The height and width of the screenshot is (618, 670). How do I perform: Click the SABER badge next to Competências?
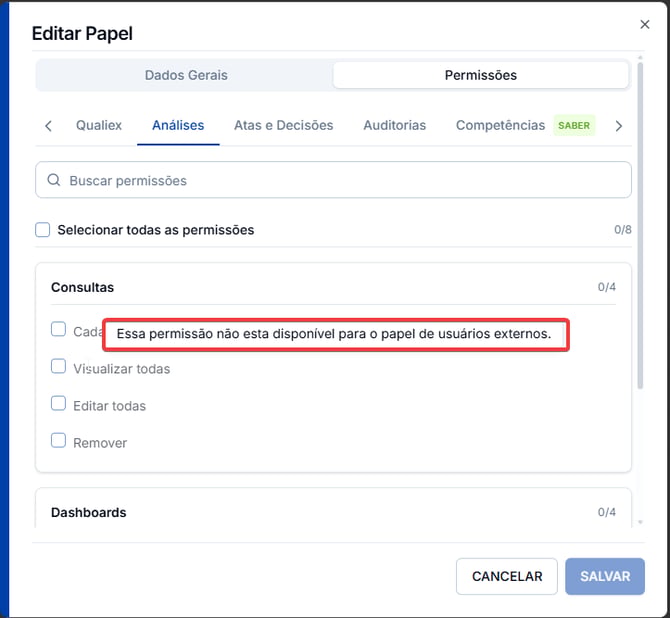pos(574,125)
